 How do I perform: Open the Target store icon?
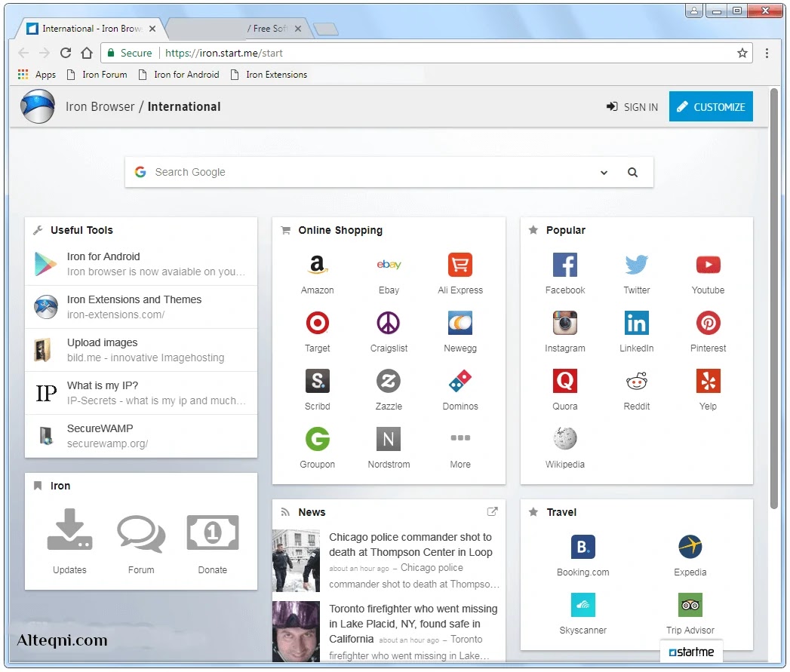point(317,323)
